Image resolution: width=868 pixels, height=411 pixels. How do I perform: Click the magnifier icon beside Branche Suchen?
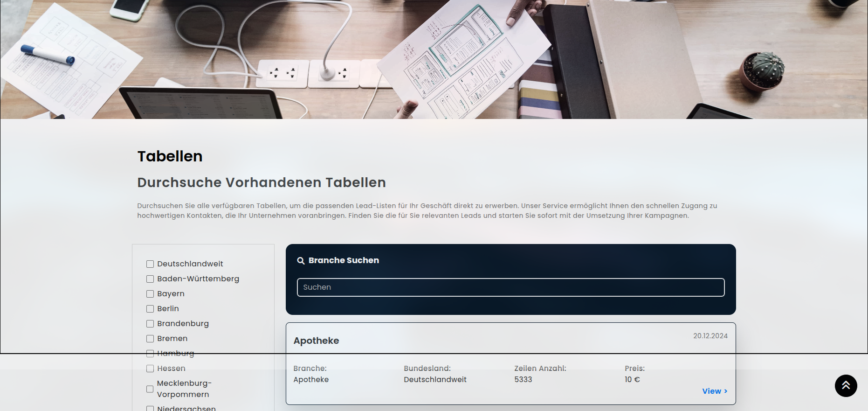point(301,261)
